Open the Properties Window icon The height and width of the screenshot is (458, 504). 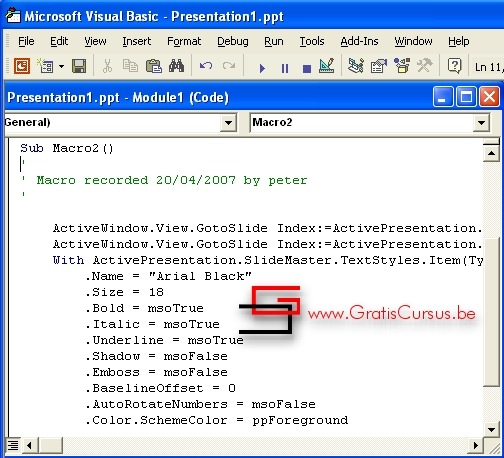click(x=379, y=66)
